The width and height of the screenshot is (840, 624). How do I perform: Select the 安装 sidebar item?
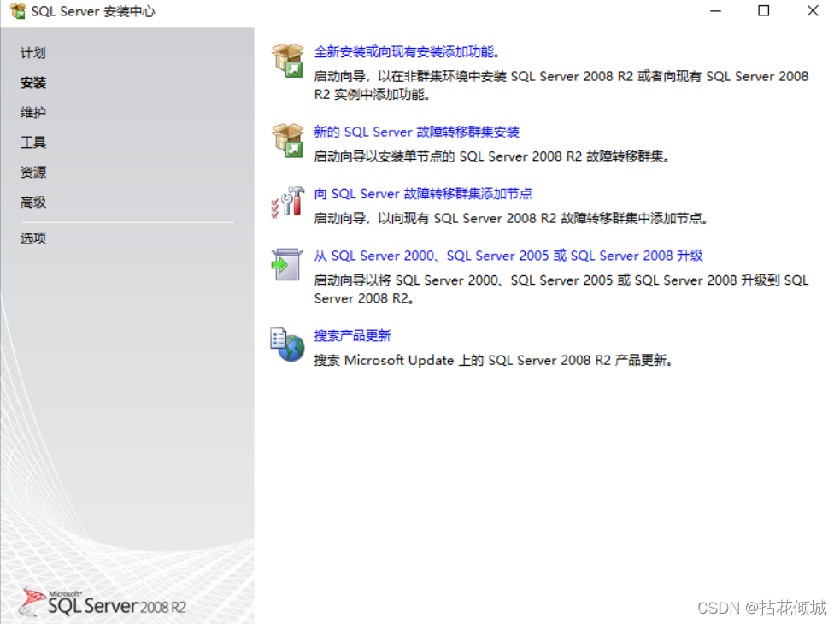33,83
